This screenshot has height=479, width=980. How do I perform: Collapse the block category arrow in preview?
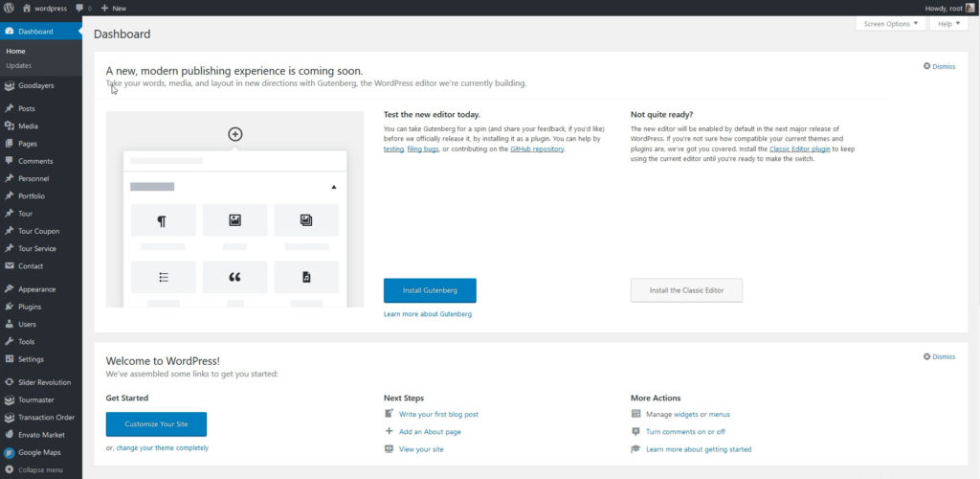tap(334, 187)
